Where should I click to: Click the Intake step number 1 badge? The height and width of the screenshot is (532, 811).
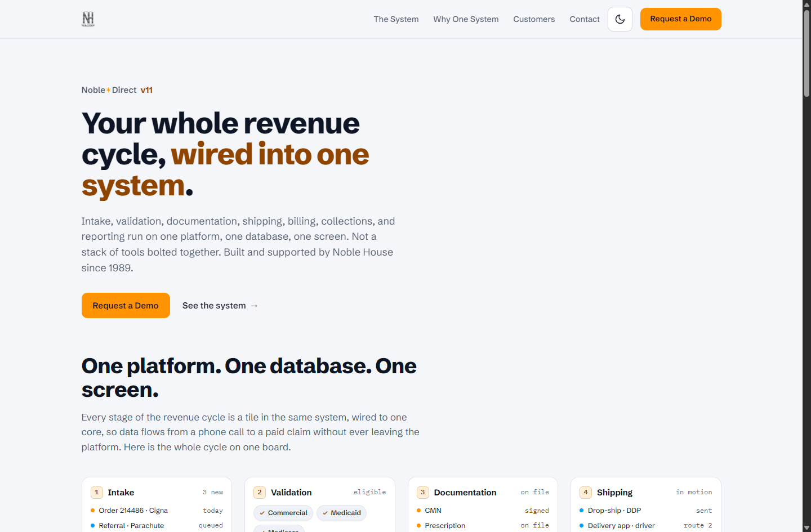point(97,493)
